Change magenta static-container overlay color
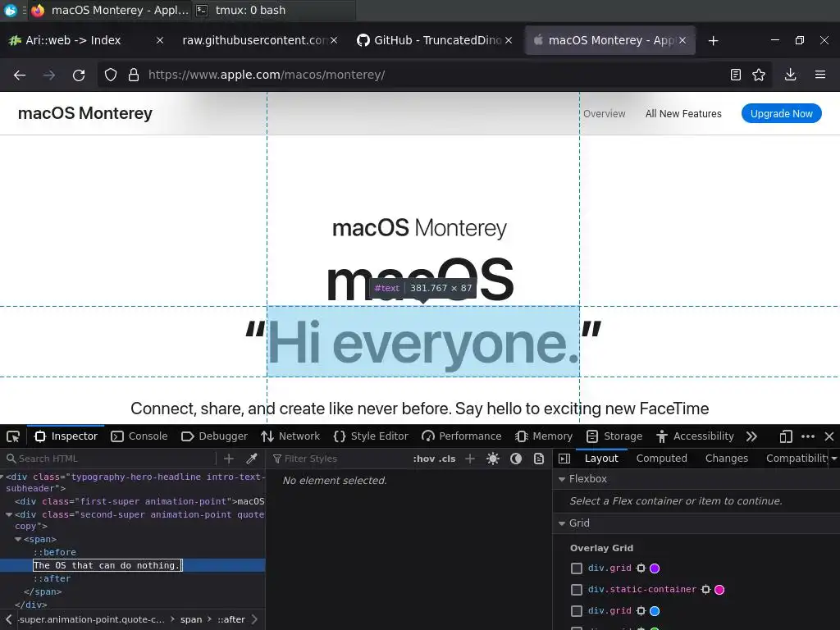 click(x=719, y=589)
